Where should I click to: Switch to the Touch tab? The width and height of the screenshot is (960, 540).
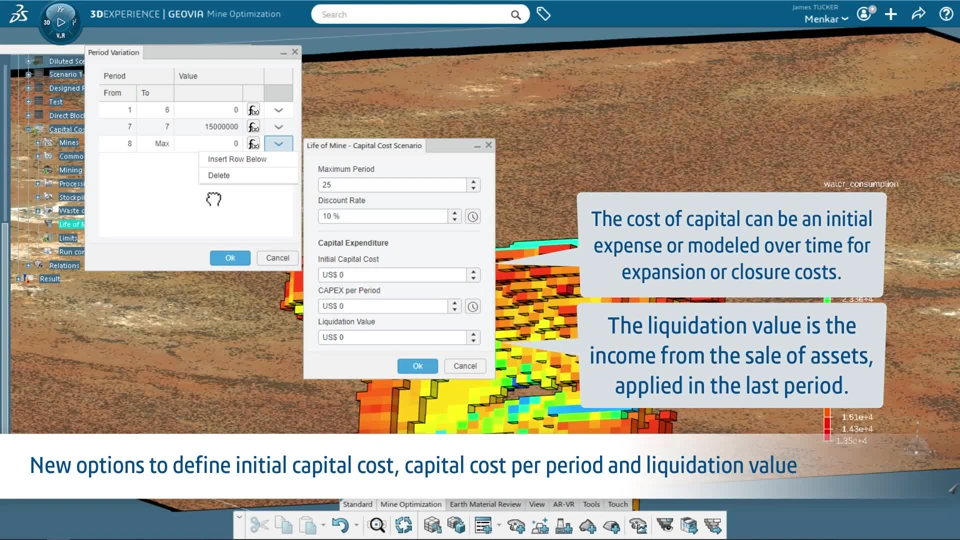[618, 504]
